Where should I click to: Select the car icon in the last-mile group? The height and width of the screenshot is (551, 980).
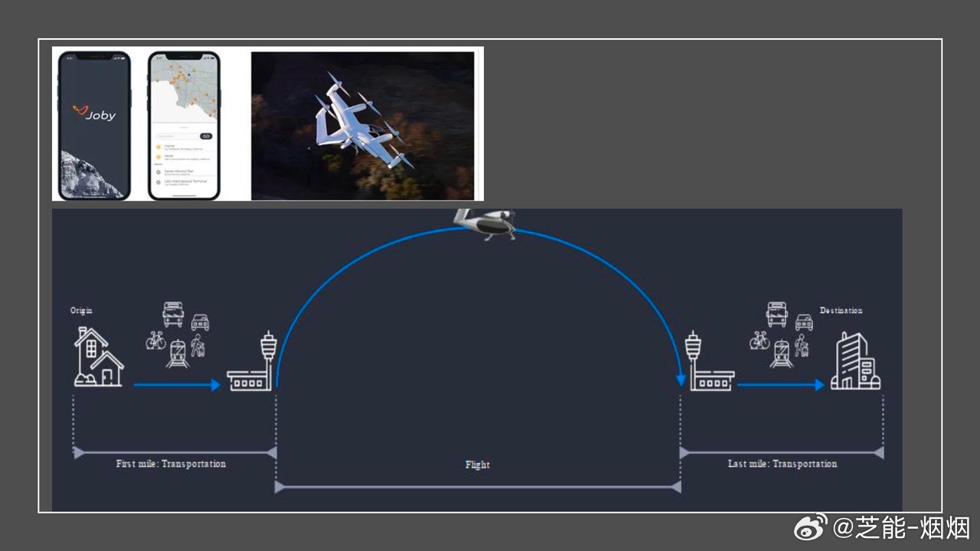pos(804,322)
